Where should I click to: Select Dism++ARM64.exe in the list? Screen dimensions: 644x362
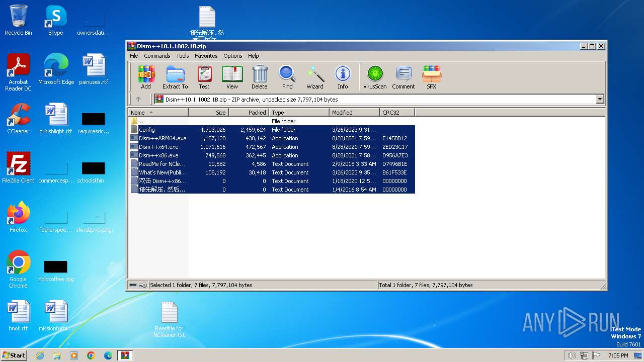point(272,138)
